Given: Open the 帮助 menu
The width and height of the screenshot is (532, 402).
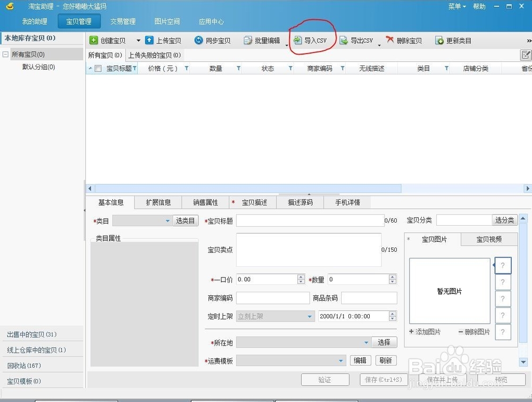Looking at the screenshot, I should click(x=479, y=6).
